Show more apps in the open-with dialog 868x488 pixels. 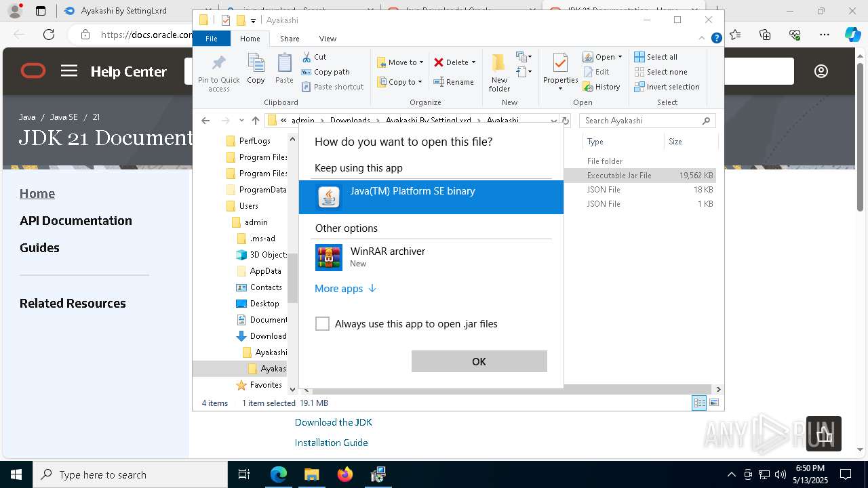345,289
